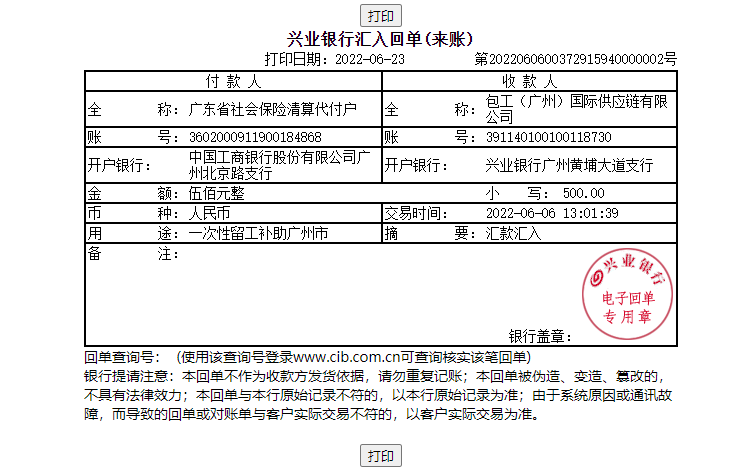Click the print date 2022-06-23

(370, 59)
